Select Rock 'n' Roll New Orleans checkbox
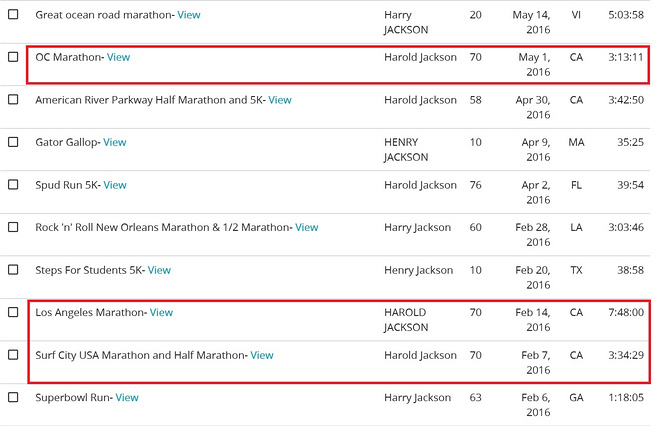Screen dimensions: 660x426 click(x=13, y=227)
